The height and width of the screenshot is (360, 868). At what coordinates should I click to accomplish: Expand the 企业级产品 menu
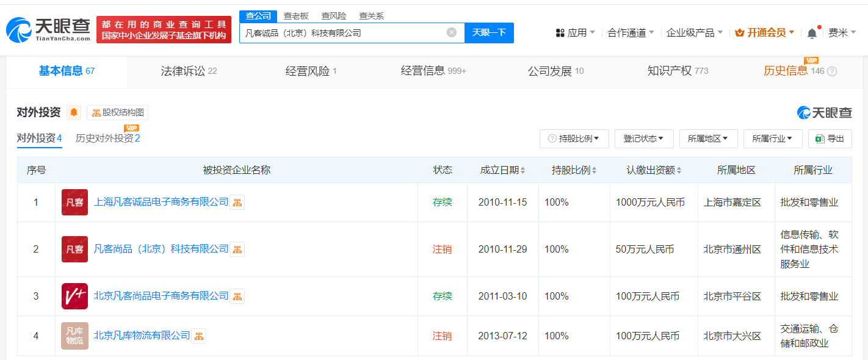tap(695, 33)
